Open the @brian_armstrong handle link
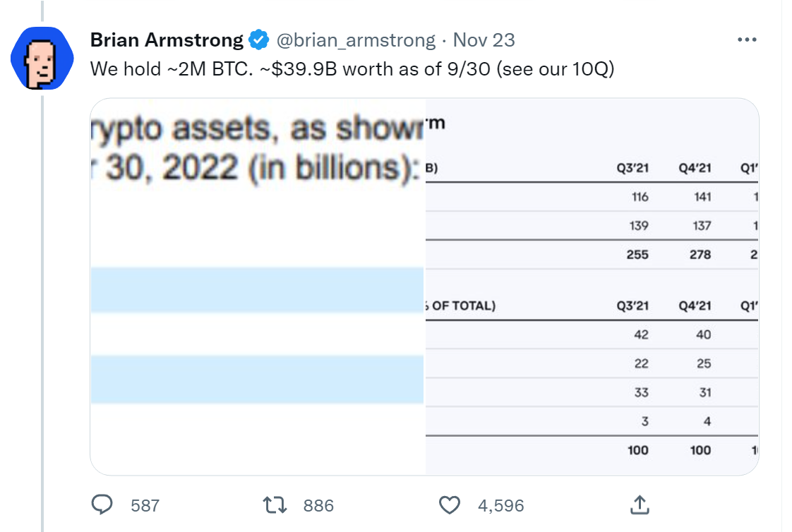 click(x=356, y=40)
